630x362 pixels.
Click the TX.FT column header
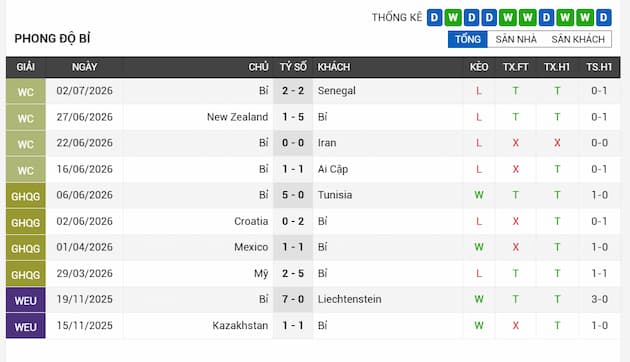pos(515,67)
